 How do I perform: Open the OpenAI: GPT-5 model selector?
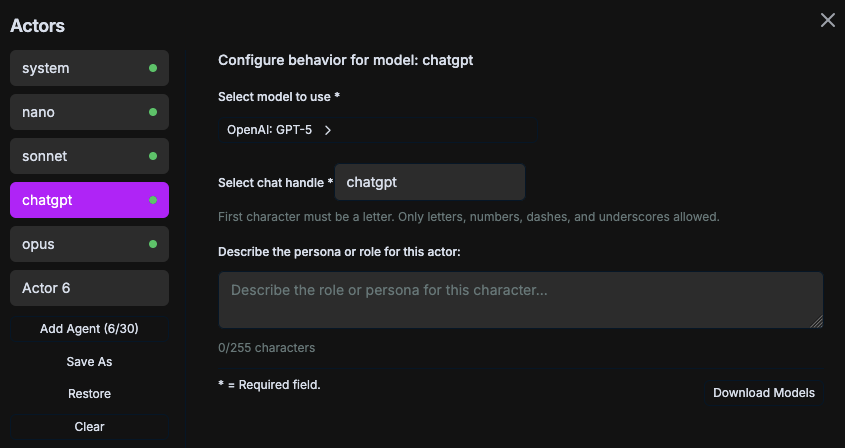270,130
